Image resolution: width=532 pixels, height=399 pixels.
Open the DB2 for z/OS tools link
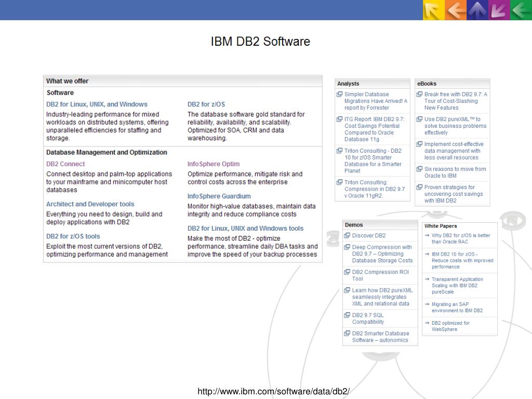73,236
